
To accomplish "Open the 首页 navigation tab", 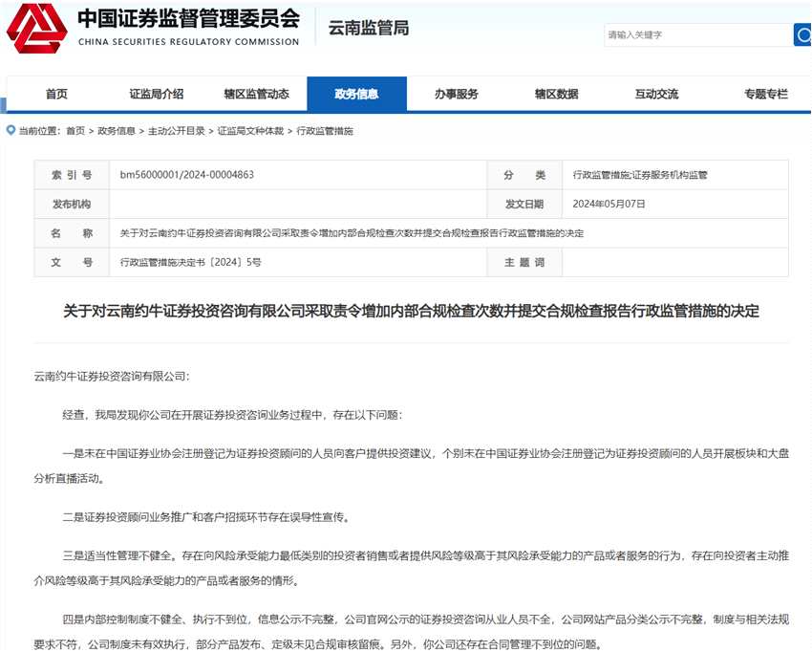I will (56, 94).
